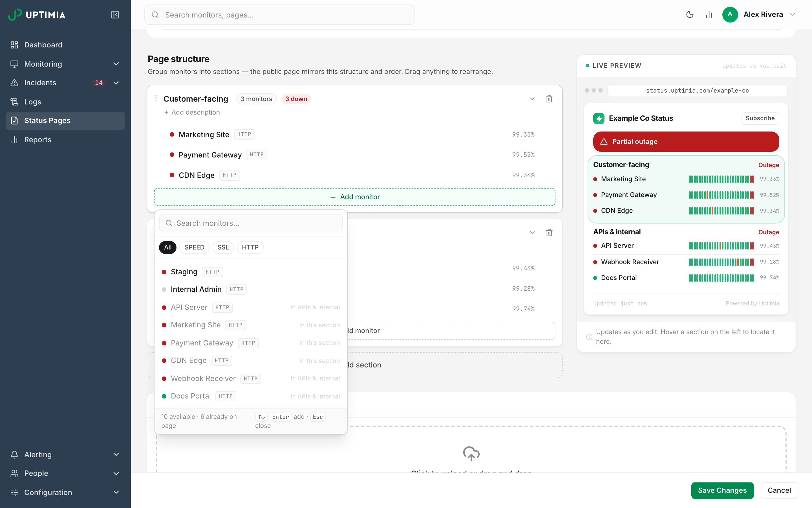The width and height of the screenshot is (812, 508).
Task: Click the Cancel button
Action: 779,490
